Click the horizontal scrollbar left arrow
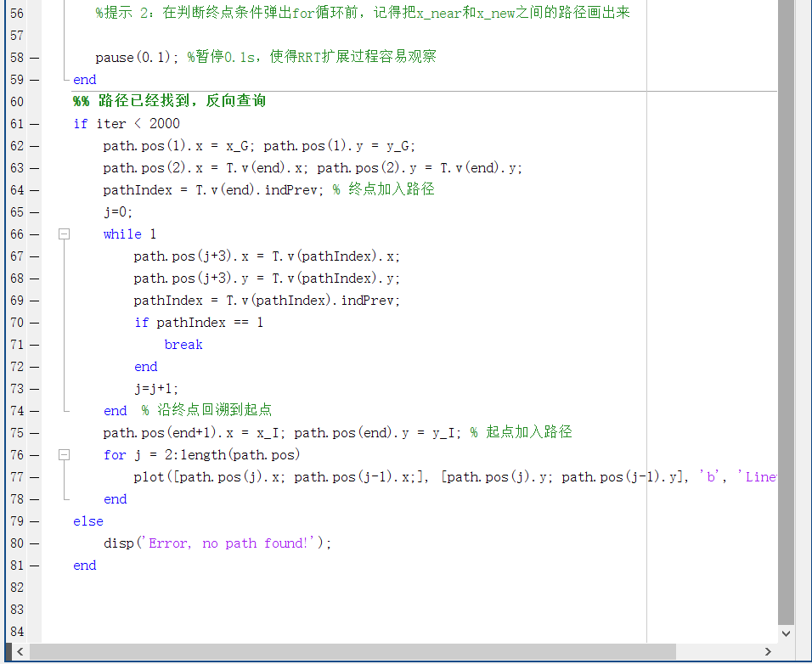This screenshot has height=664, width=812. coord(20,651)
